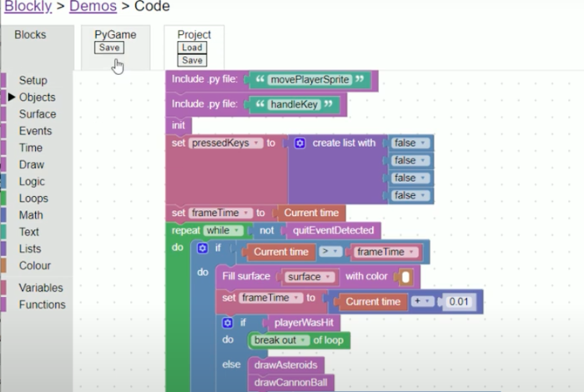Open the Text block category
Image resolution: width=584 pixels, height=392 pixels.
(29, 232)
